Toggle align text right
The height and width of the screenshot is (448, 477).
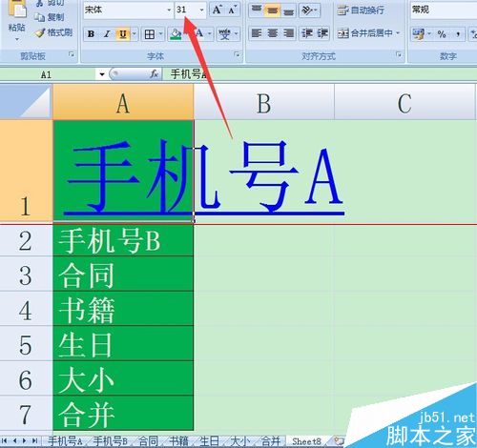click(x=288, y=33)
